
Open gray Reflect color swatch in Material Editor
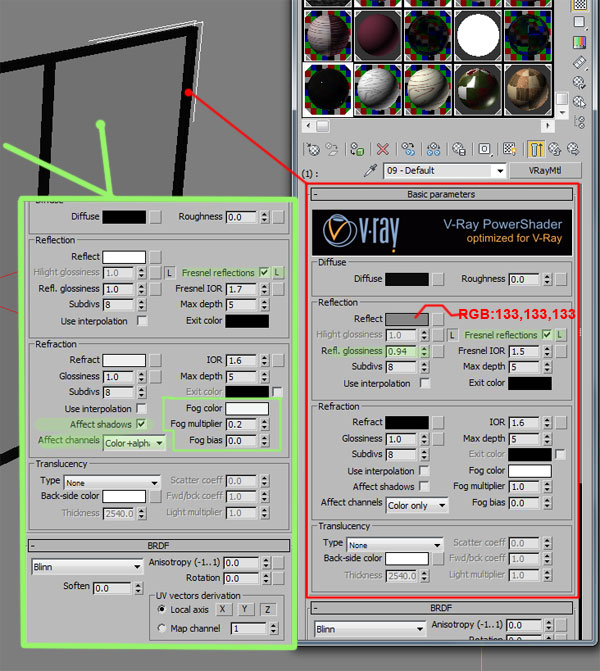click(407, 319)
